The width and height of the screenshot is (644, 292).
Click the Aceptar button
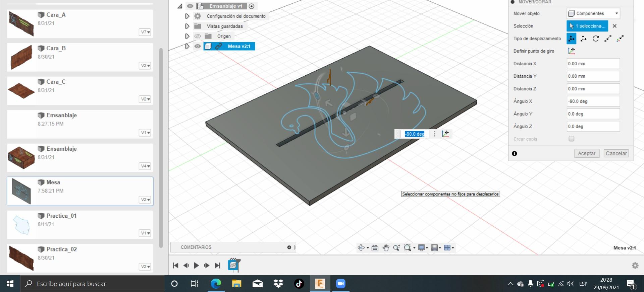587,153
